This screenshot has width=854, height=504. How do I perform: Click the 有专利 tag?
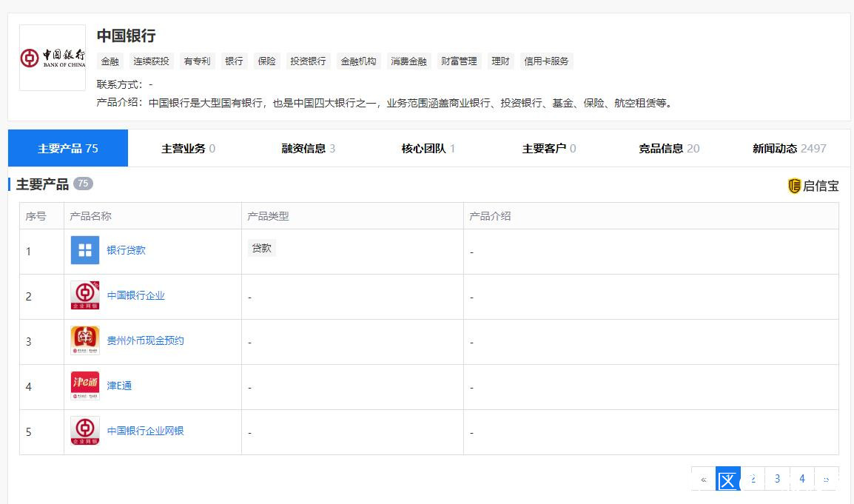pos(197,61)
